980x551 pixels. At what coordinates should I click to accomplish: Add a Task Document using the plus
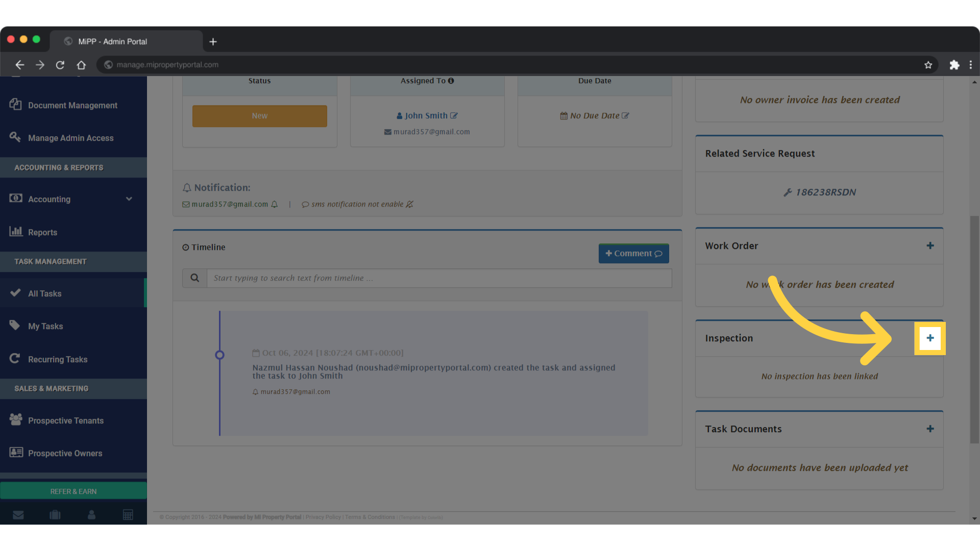930,429
